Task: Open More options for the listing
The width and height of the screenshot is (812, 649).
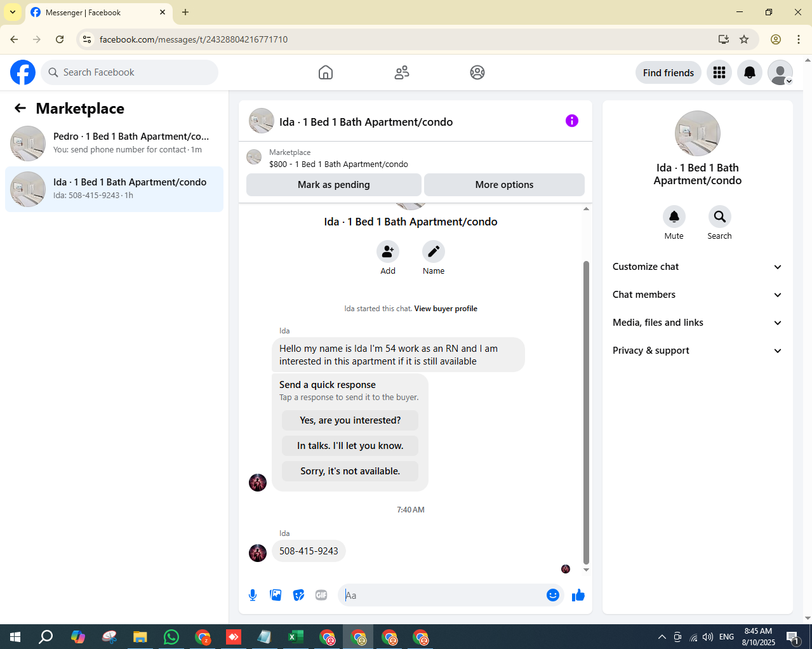Action: click(x=504, y=185)
